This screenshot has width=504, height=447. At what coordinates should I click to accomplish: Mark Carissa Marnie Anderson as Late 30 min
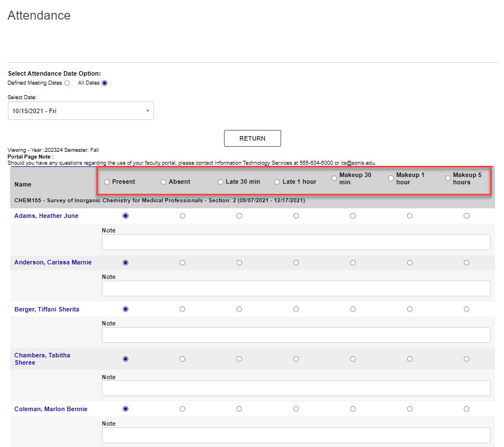click(239, 262)
